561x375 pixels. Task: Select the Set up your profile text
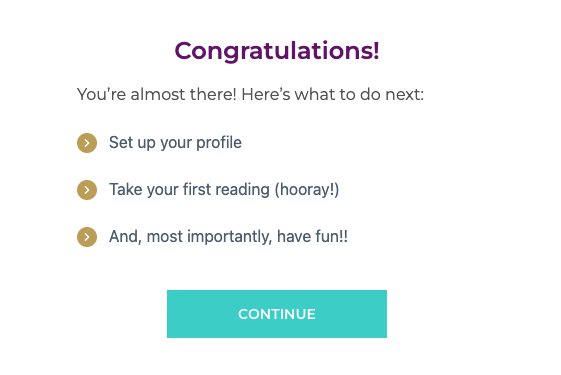175,143
